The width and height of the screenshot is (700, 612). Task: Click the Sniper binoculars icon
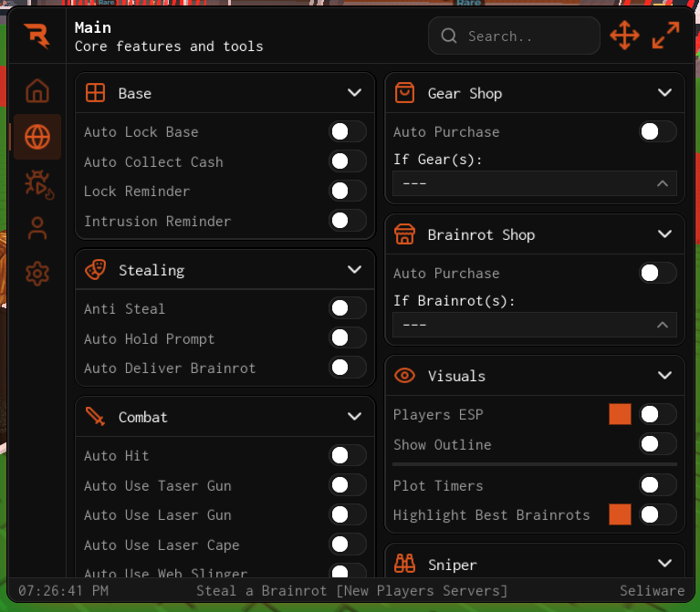[x=404, y=564]
